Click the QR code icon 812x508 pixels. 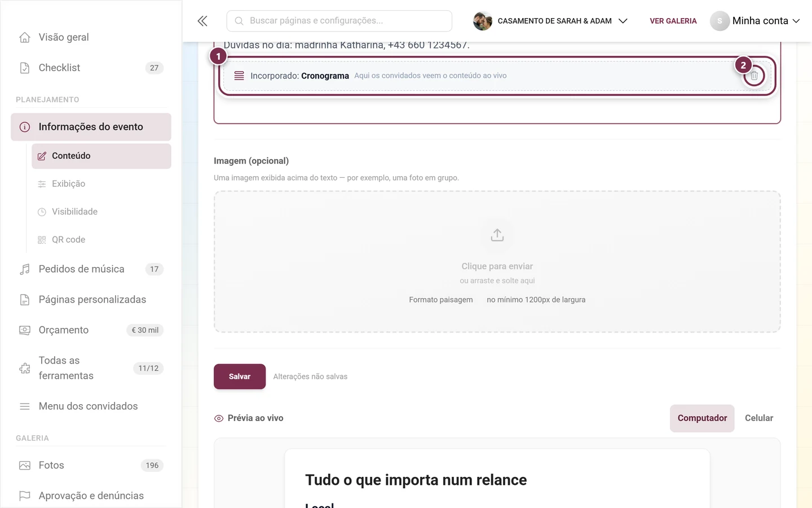(42, 240)
